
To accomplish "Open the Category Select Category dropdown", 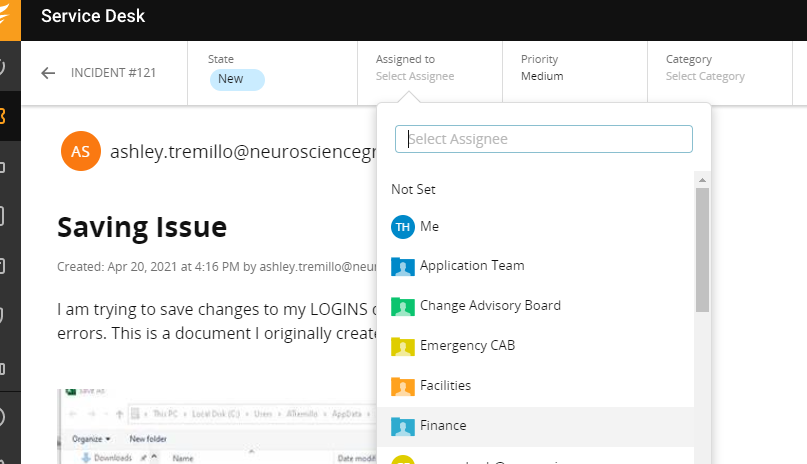I will (705, 76).
